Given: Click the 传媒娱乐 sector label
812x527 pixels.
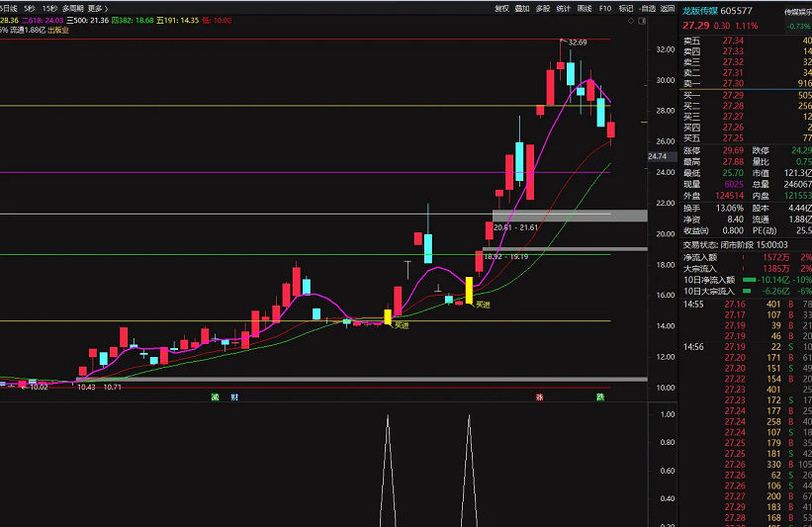Looking at the screenshot, I should click(798, 12).
